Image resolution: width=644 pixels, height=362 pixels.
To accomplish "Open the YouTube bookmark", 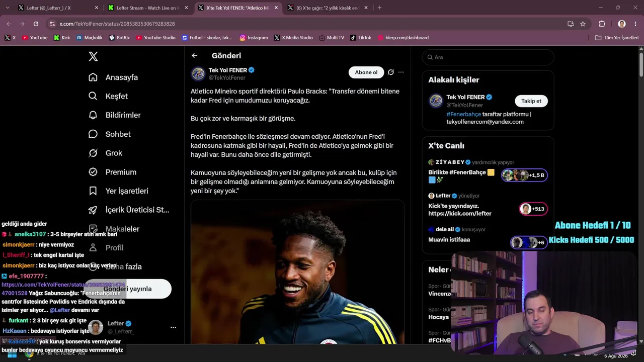I will [35, 38].
